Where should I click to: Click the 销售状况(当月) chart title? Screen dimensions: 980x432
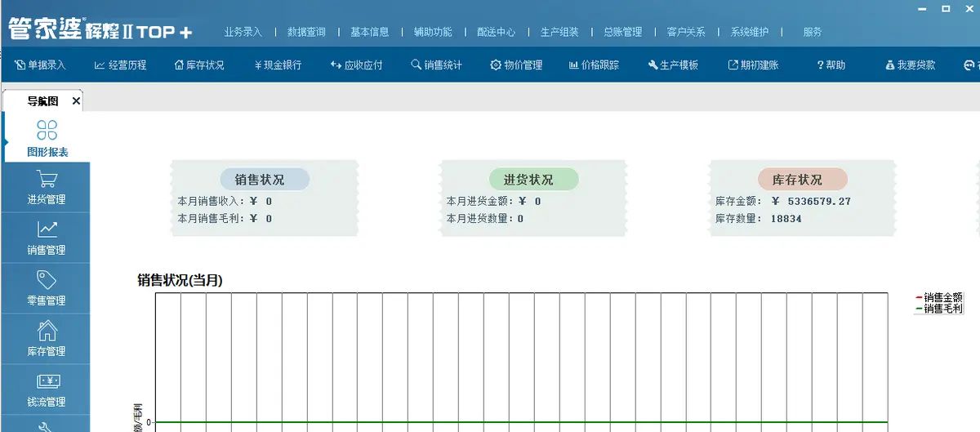(180, 280)
